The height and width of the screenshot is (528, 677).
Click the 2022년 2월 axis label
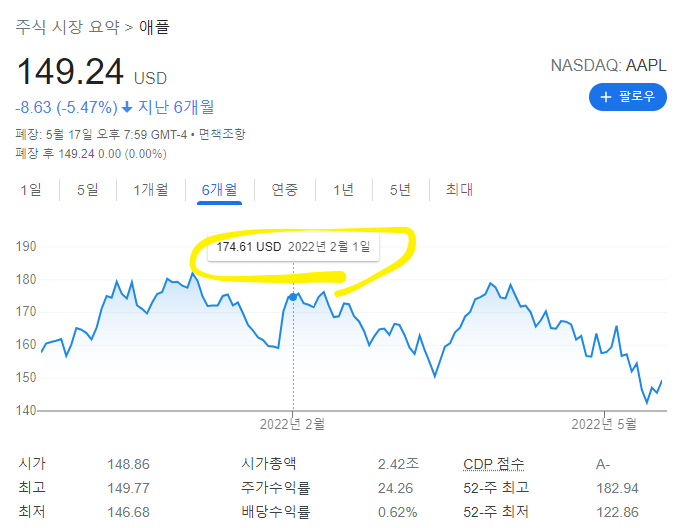pyautogui.click(x=292, y=424)
